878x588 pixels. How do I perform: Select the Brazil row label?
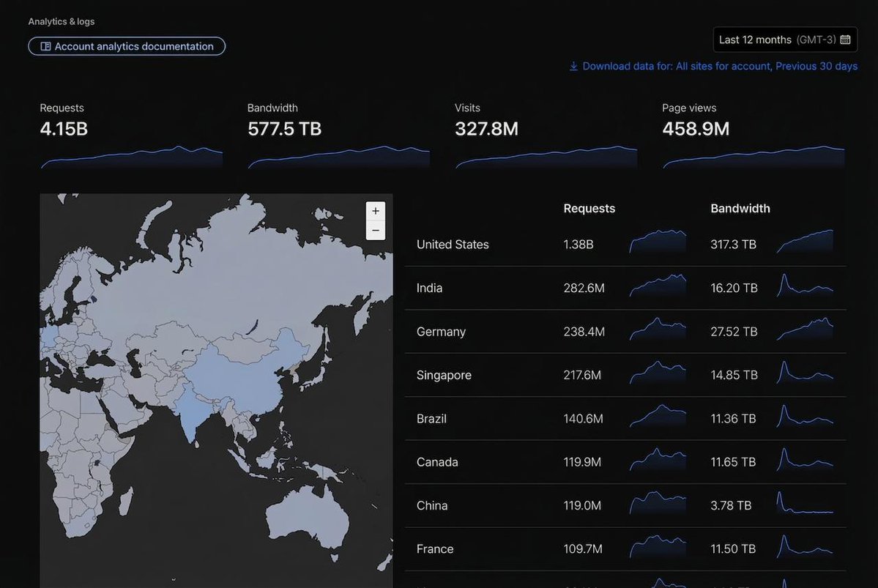tap(432, 418)
